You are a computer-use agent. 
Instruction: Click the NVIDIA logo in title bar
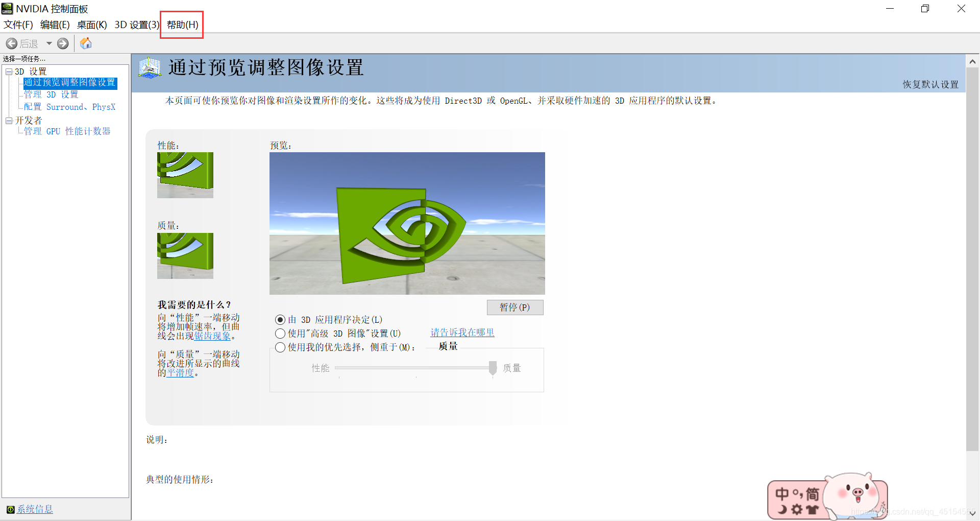(x=7, y=9)
